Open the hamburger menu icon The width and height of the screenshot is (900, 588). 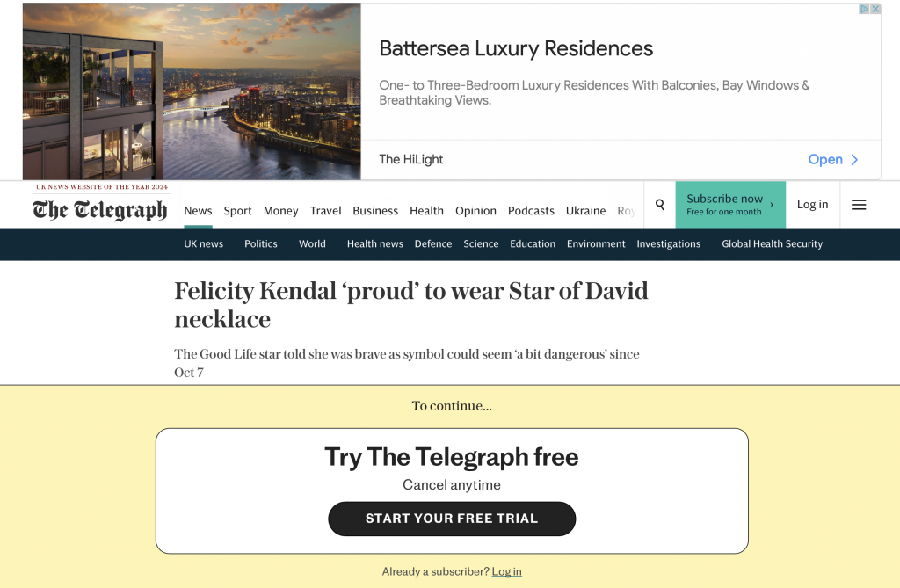point(859,205)
